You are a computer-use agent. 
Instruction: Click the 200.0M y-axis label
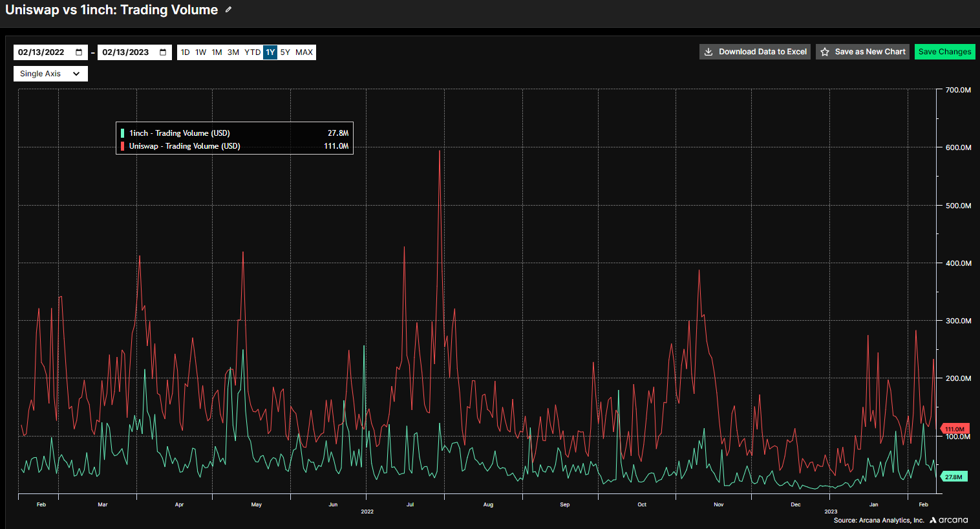point(958,378)
